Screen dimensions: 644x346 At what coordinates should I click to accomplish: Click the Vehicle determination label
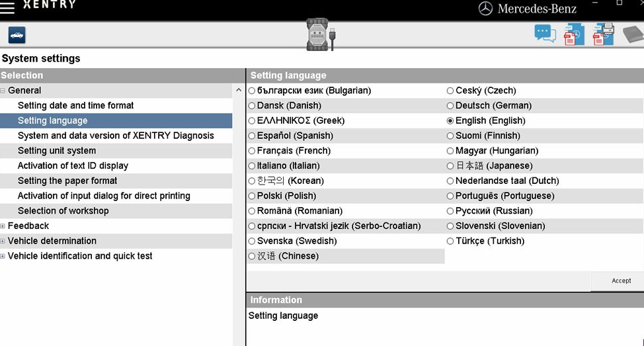tap(52, 241)
